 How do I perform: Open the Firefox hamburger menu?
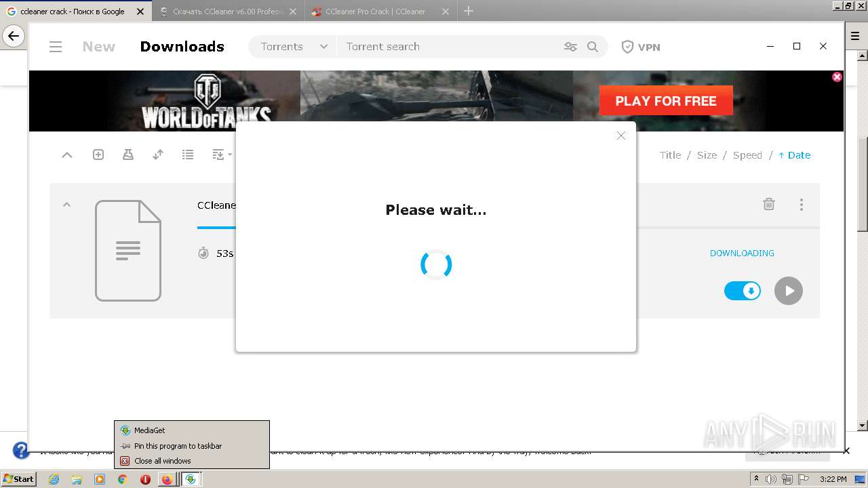click(855, 37)
